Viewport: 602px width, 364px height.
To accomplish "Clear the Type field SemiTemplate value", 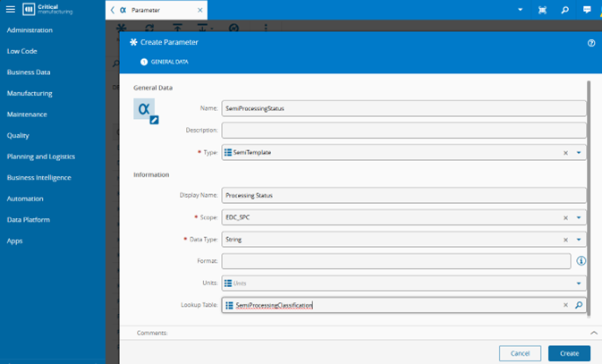I will coord(565,153).
